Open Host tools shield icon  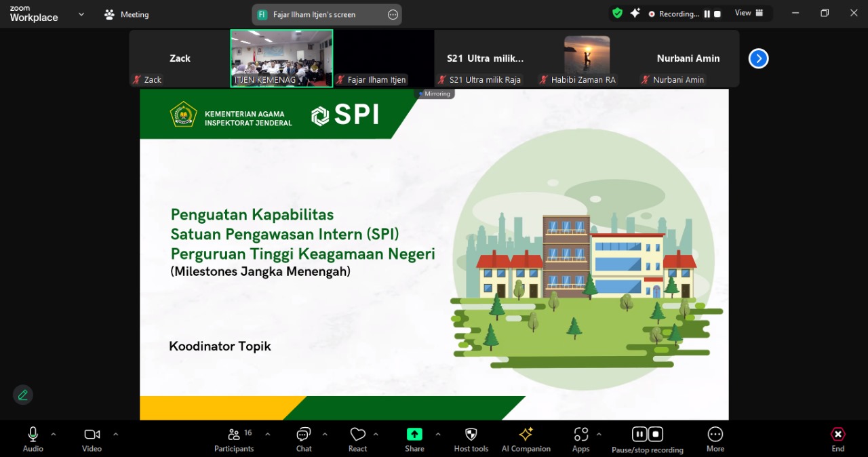click(471, 439)
